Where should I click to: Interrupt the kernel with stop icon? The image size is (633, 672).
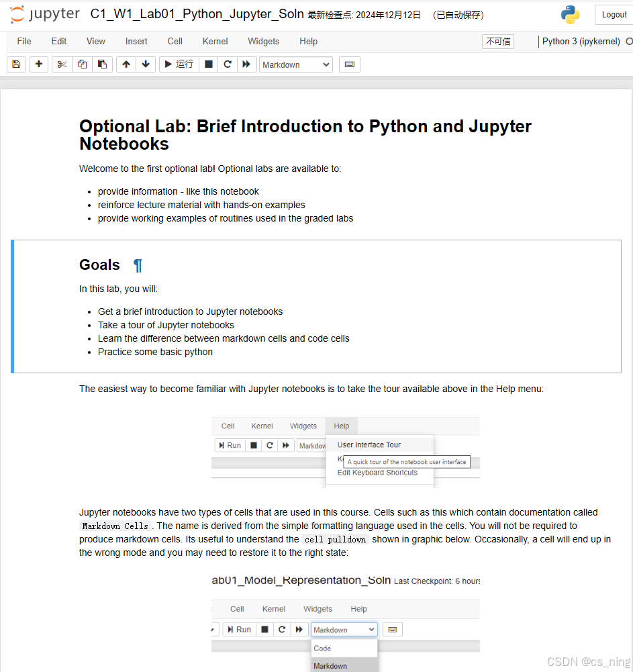point(209,64)
